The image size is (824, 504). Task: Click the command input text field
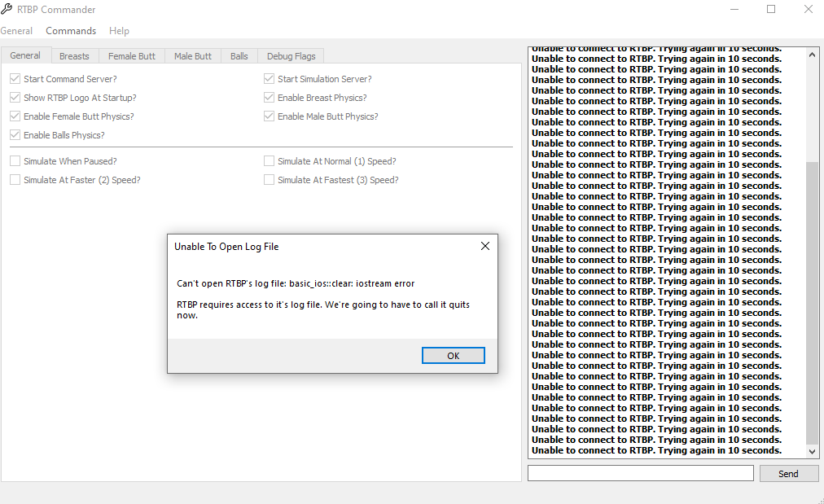click(x=640, y=473)
